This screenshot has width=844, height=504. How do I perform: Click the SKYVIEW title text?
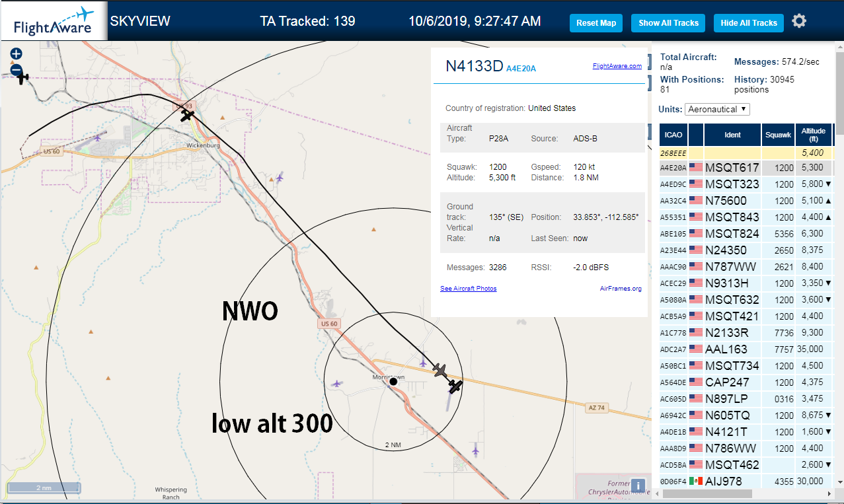pyautogui.click(x=140, y=21)
